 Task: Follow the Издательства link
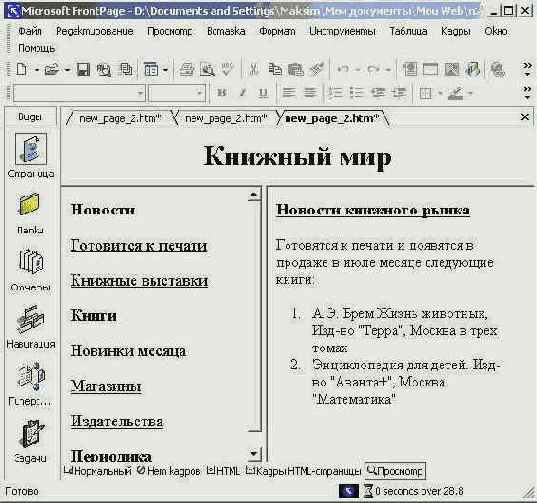click(117, 421)
